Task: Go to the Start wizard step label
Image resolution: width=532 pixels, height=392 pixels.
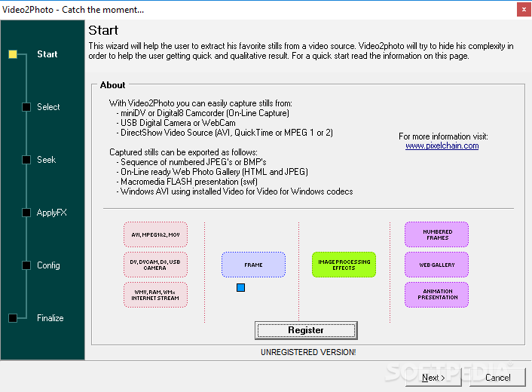Action: tap(47, 54)
